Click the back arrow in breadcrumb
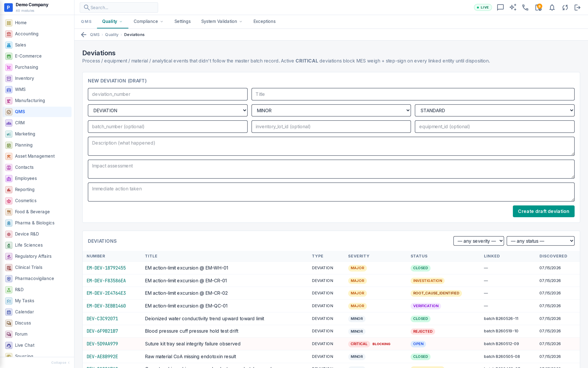Image resolution: width=588 pixels, height=368 pixels. tap(84, 35)
